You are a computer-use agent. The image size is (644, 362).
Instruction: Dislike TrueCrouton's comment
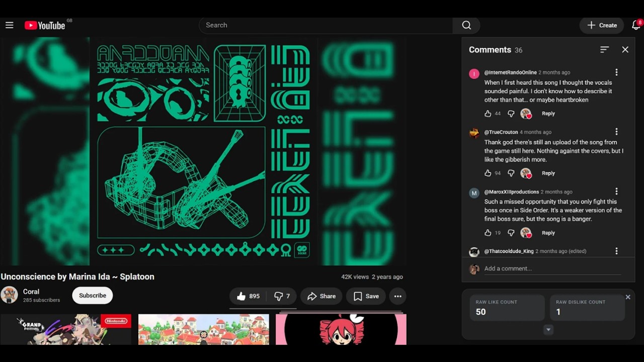click(x=511, y=173)
